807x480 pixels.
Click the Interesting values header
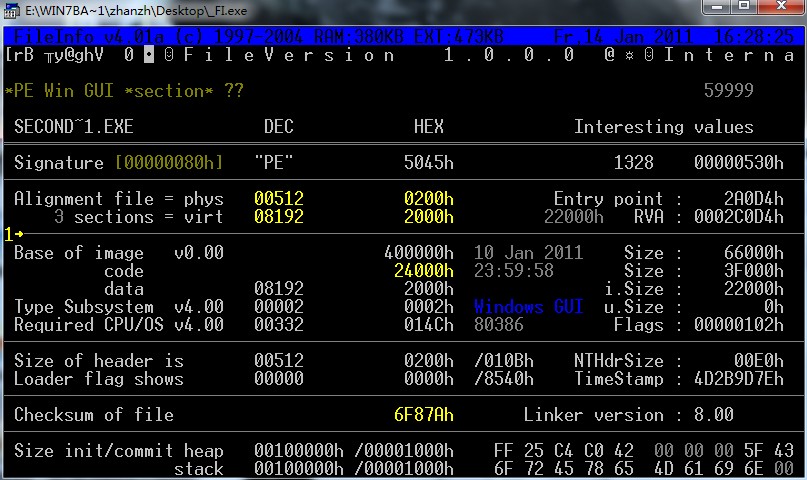coord(663,127)
